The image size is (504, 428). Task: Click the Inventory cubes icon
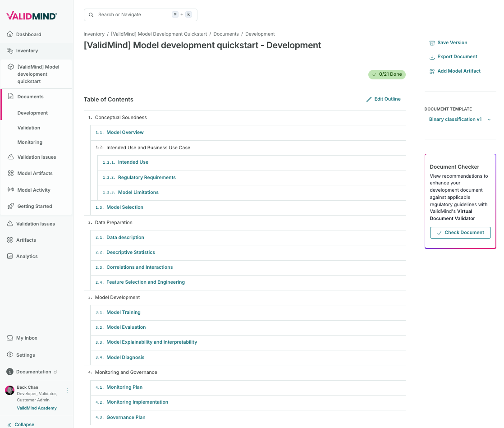click(10, 51)
